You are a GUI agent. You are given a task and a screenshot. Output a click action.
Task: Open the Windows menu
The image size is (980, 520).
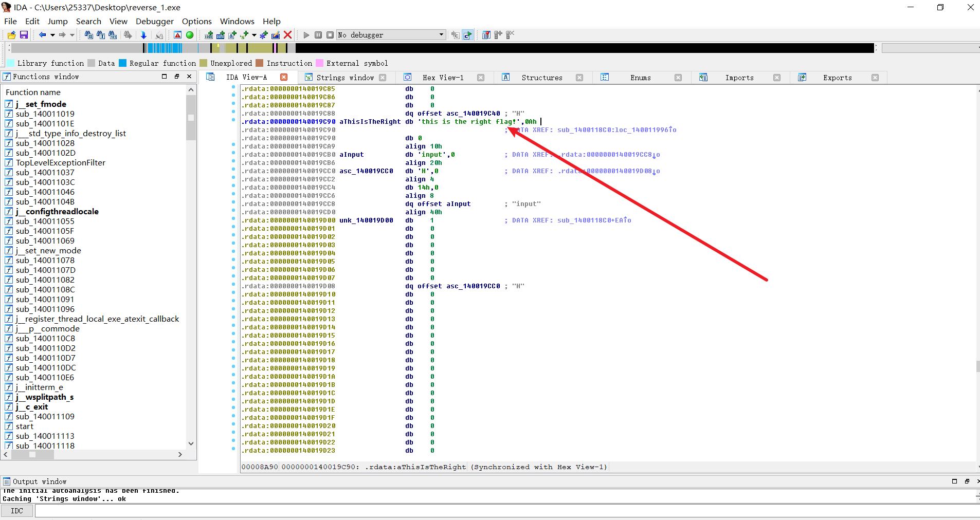(237, 21)
